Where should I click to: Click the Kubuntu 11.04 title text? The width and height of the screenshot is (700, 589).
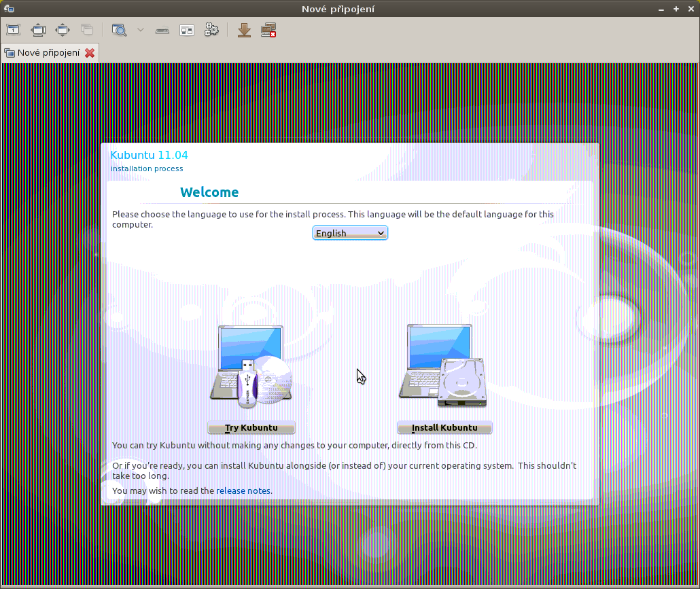149,155
